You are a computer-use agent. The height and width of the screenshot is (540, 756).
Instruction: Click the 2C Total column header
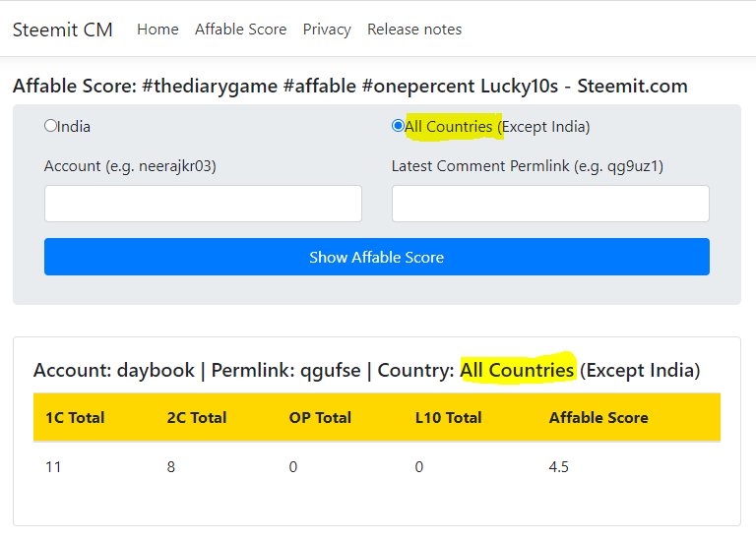197,418
